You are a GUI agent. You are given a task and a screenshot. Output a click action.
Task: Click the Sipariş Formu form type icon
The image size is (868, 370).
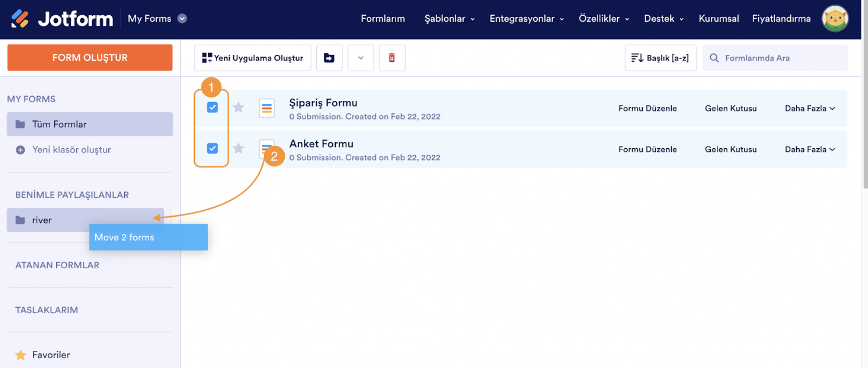pos(267,108)
